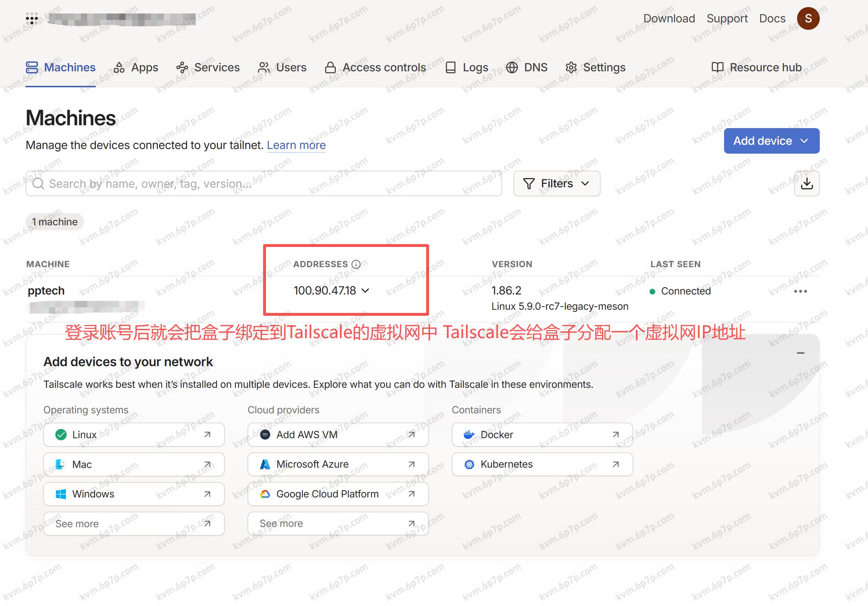
Task: Click the S user avatar
Action: coord(808,18)
